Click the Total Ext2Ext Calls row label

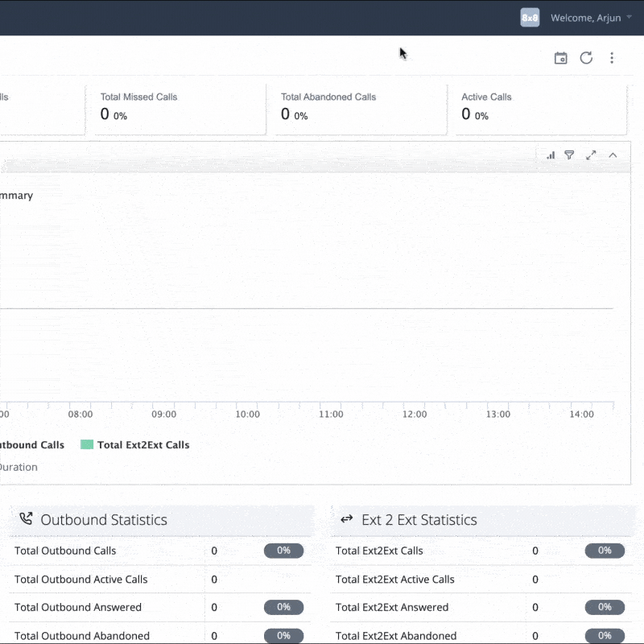tap(379, 551)
